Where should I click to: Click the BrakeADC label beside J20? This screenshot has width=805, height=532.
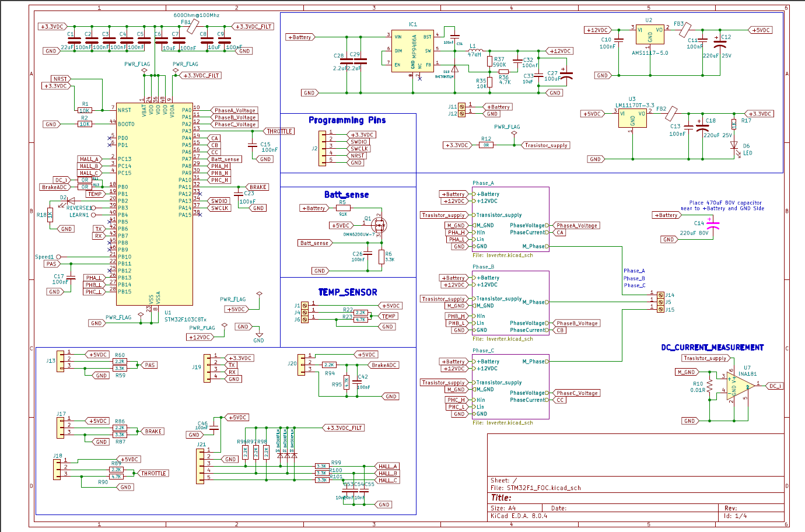[384, 365]
